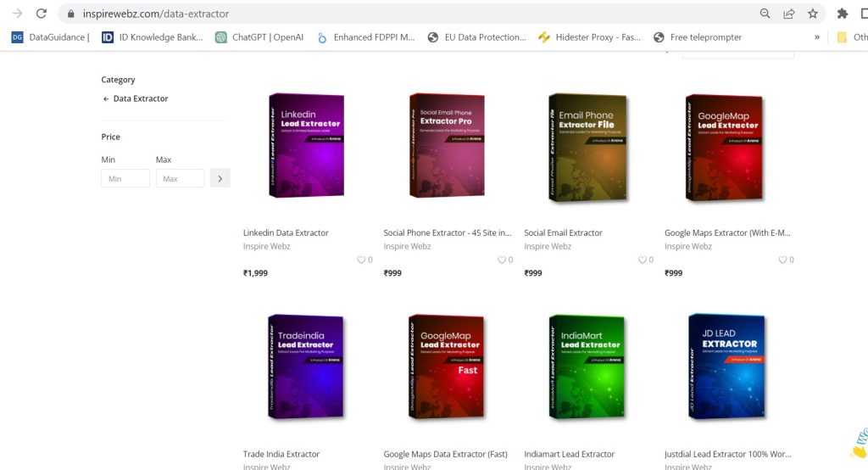868x470 pixels.
Task: Click the ₹999 price under Social Phone Extractor
Action: 392,272
